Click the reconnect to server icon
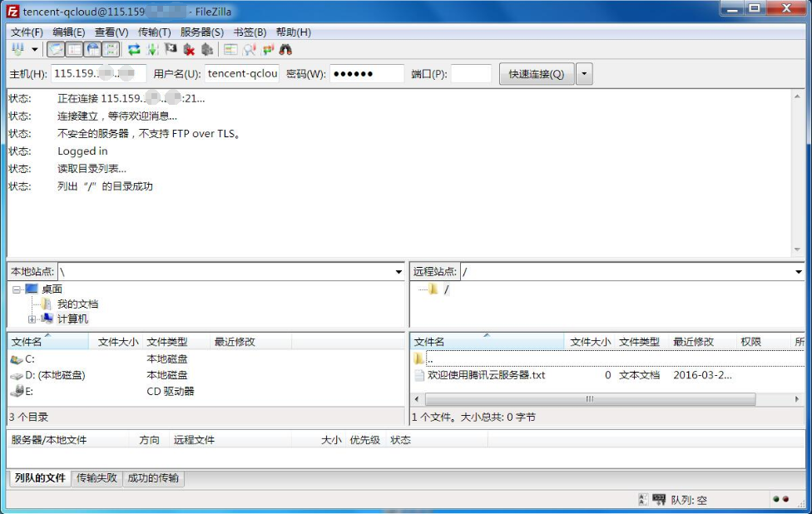Viewport: 812px width, 514px height. point(207,50)
